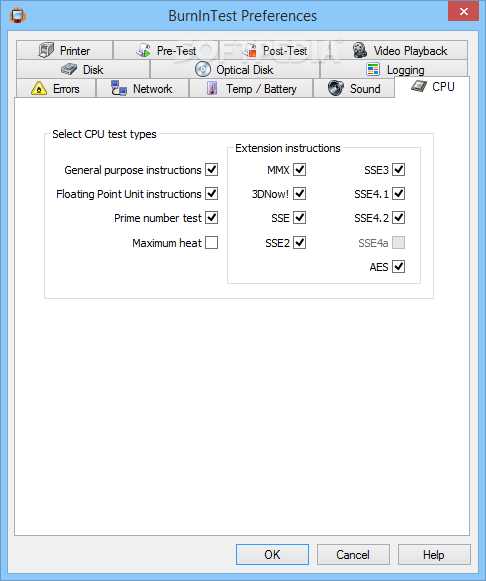Screen dimensions: 486x581
Task: Switch to the Sound tab
Action: click(354, 89)
